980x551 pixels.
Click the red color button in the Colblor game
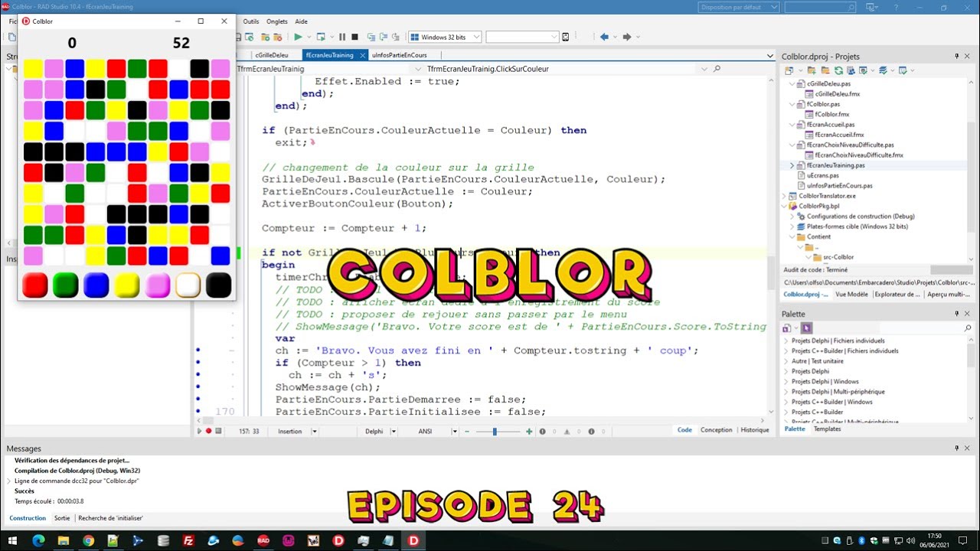pyautogui.click(x=35, y=285)
